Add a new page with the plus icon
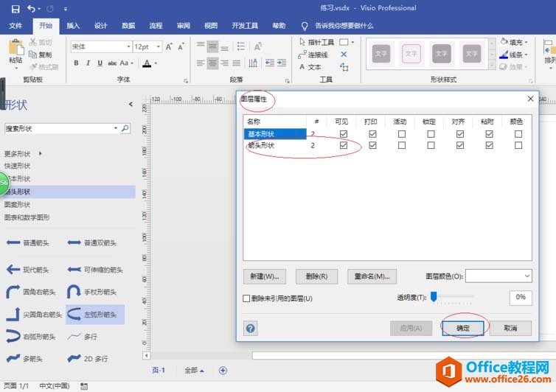This screenshot has height=392, width=556. click(223, 371)
